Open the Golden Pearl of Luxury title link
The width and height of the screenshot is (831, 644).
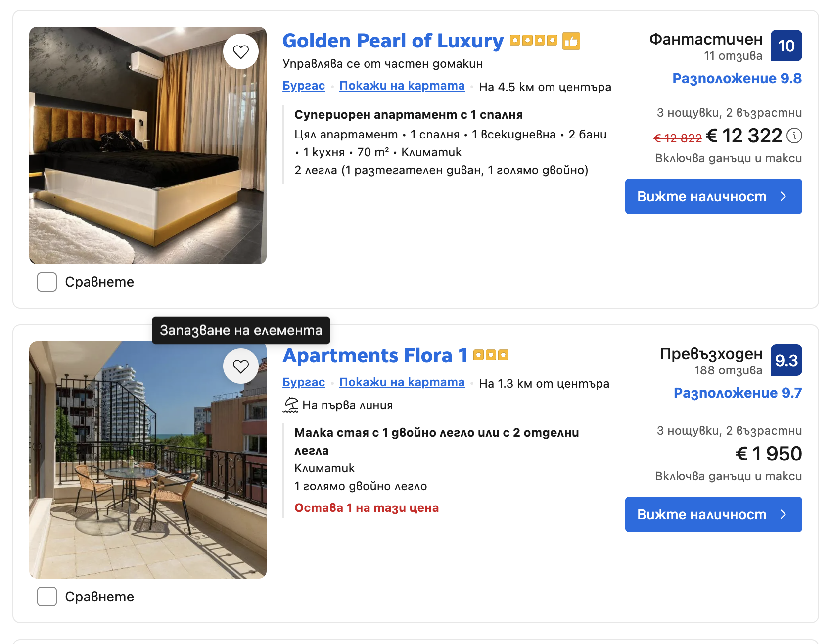point(393,41)
